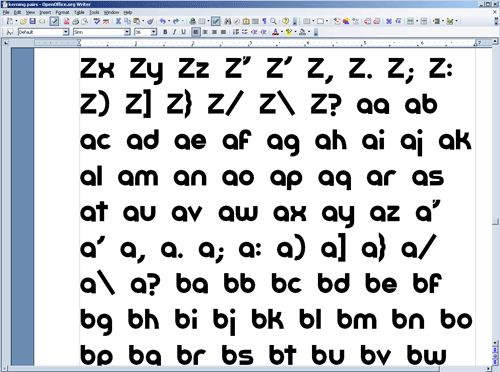Open Find & Replace with the binoculars icon

click(x=228, y=21)
